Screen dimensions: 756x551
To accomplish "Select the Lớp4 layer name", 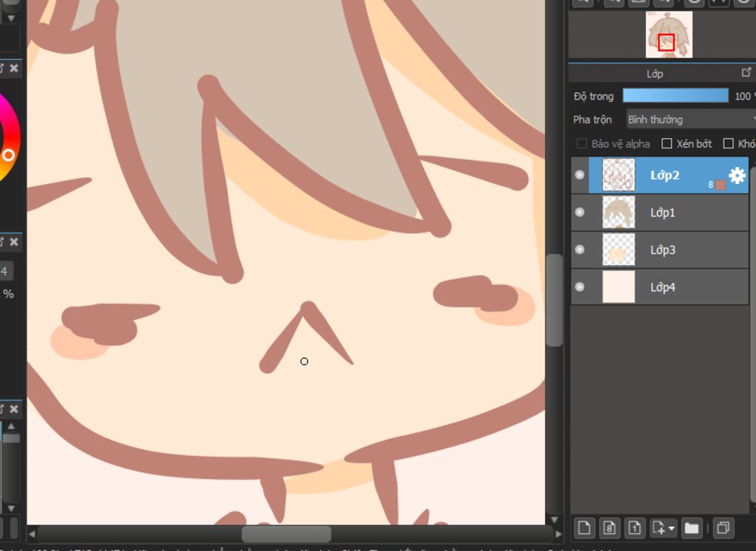I will tap(662, 287).
